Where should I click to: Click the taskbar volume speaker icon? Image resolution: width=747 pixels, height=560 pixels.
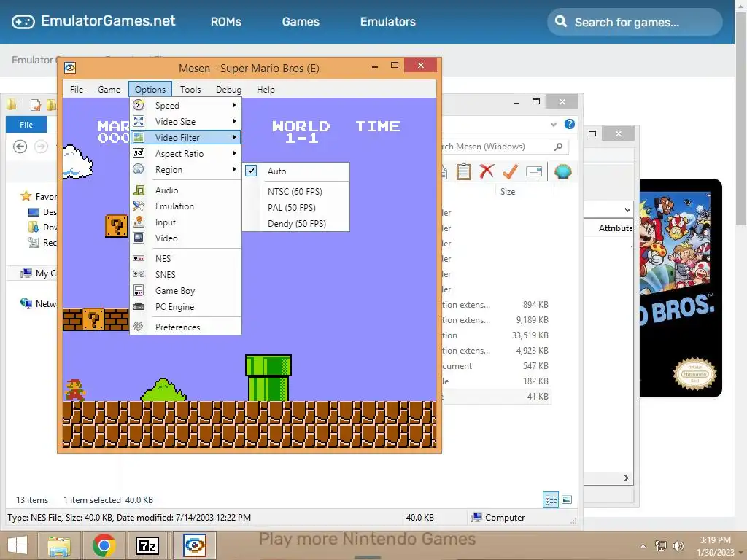pos(678,545)
